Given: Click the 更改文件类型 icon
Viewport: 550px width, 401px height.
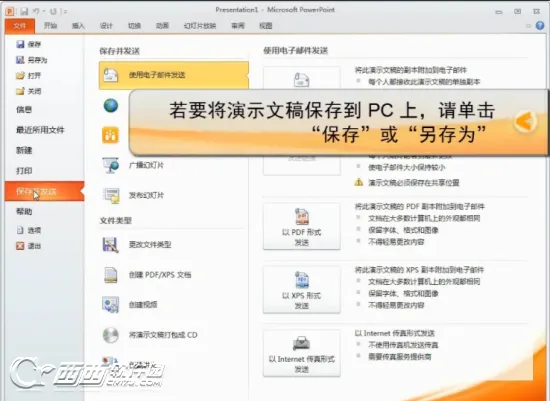Looking at the screenshot, I should point(110,245).
